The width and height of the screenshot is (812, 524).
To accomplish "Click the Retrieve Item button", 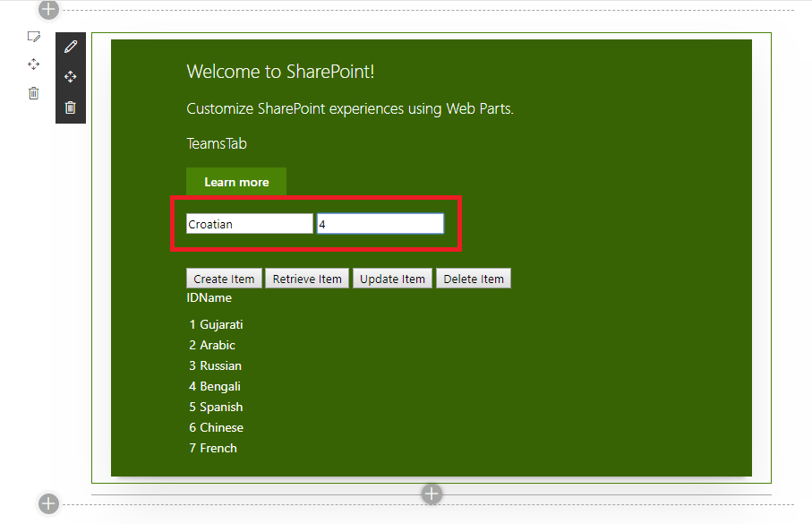I will coord(307,279).
